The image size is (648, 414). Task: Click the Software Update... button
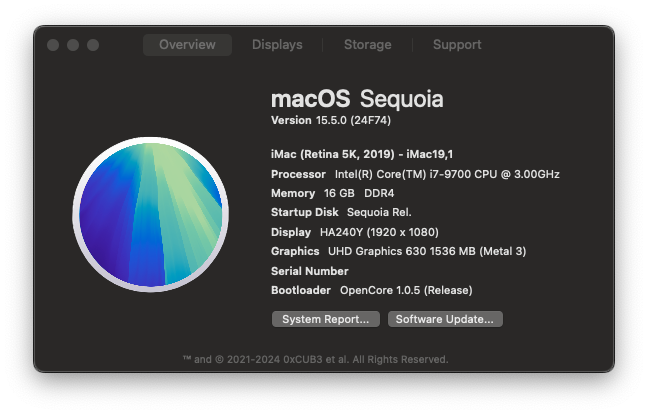pos(445,319)
